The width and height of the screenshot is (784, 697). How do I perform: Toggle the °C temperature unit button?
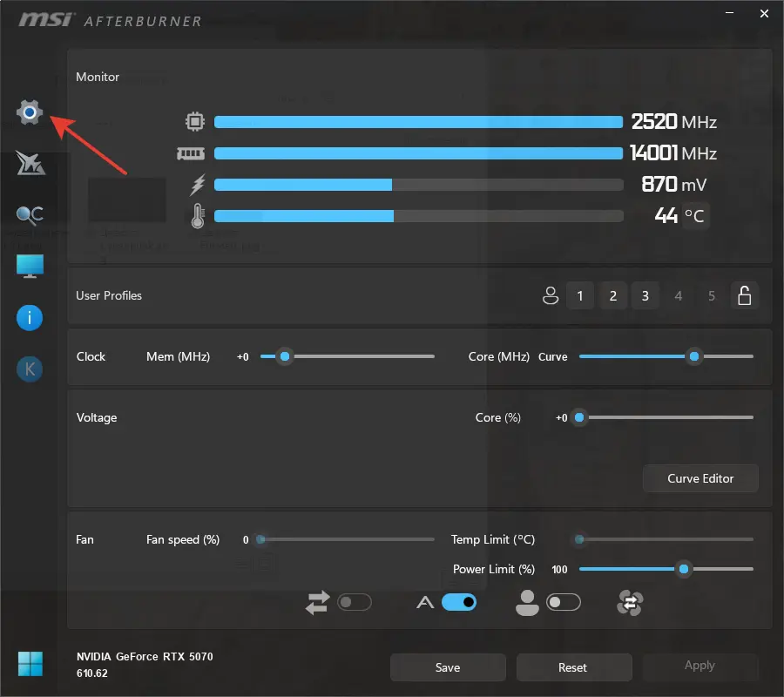pyautogui.click(x=695, y=216)
